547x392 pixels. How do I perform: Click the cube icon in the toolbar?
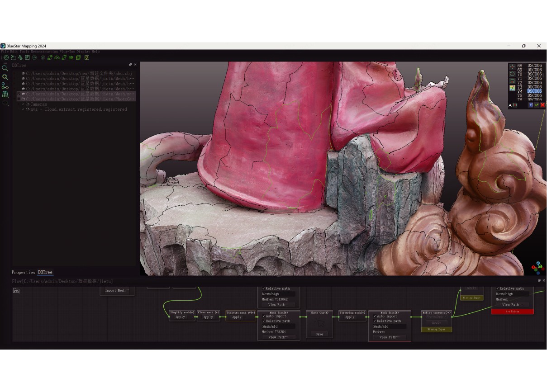pos(43,57)
